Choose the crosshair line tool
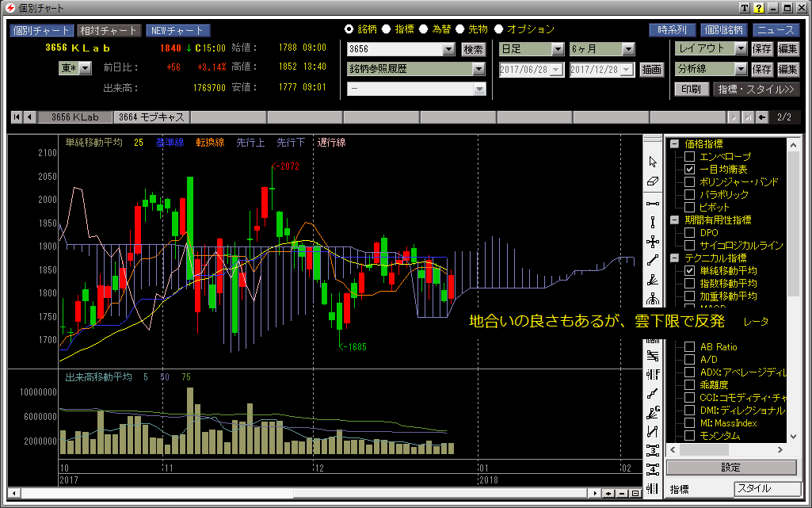Screen dimensions: 812x508 pyautogui.click(x=653, y=241)
